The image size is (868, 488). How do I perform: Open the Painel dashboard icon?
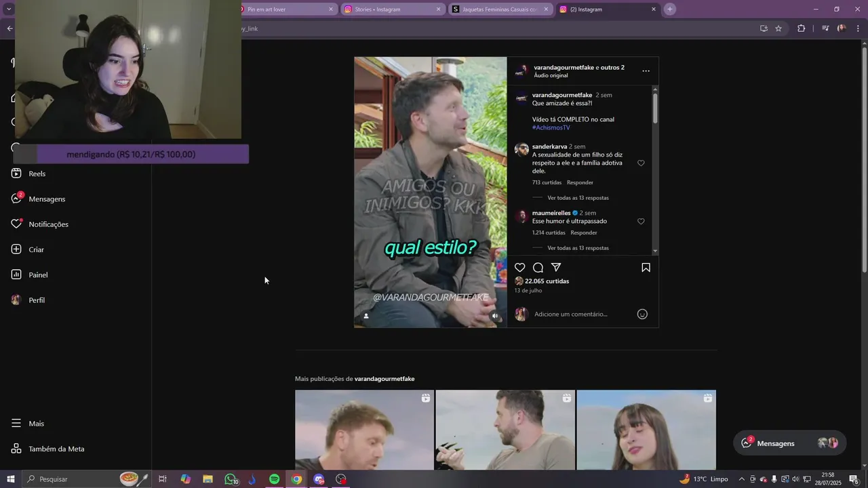pyautogui.click(x=16, y=274)
